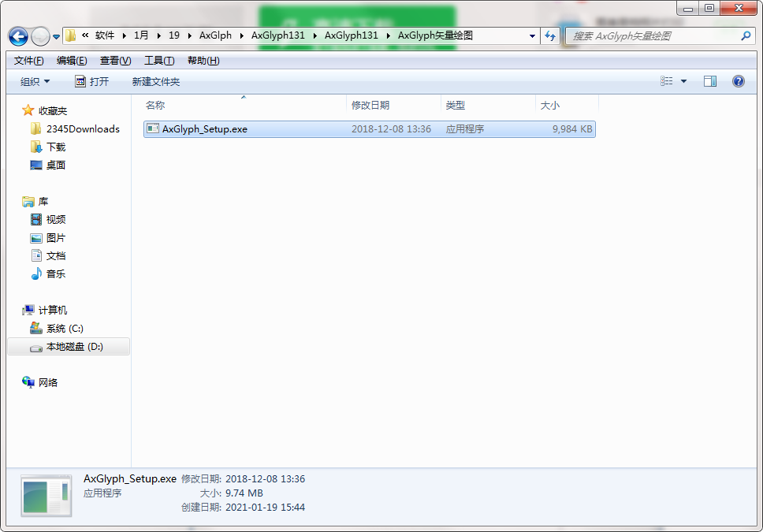
Task: Open the 视频 library
Action: [56, 220]
